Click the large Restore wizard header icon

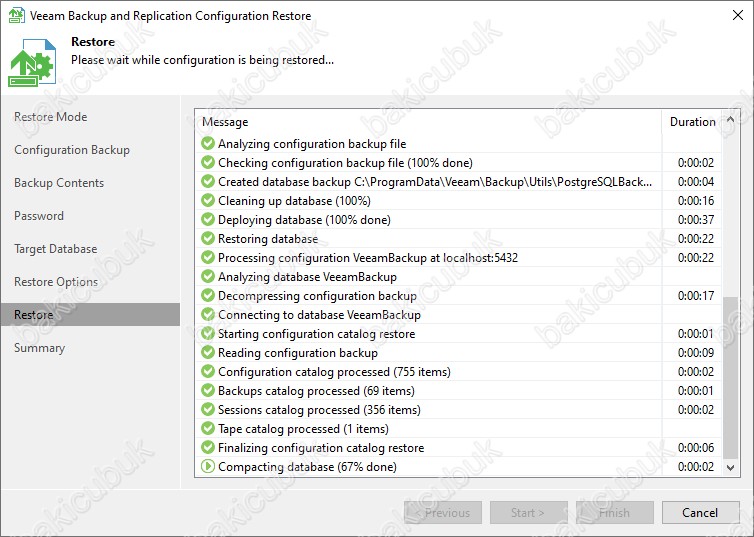(x=32, y=63)
